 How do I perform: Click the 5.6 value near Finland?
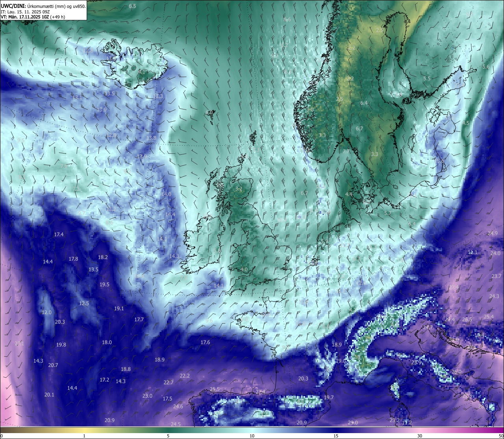click(x=486, y=67)
